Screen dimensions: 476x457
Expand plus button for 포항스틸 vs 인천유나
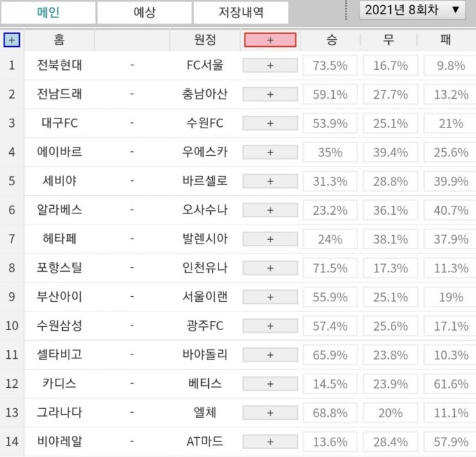click(x=270, y=268)
